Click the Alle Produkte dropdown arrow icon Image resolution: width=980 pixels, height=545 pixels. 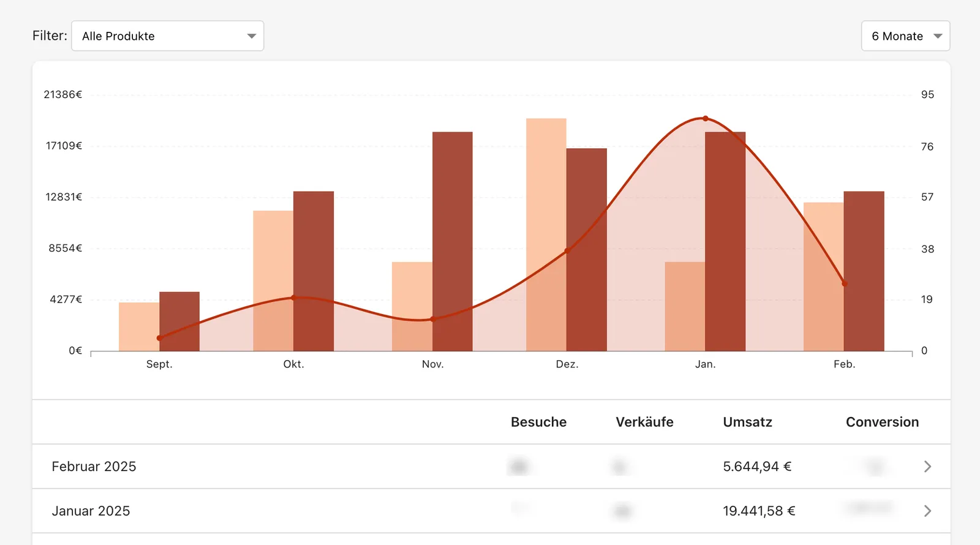(251, 36)
